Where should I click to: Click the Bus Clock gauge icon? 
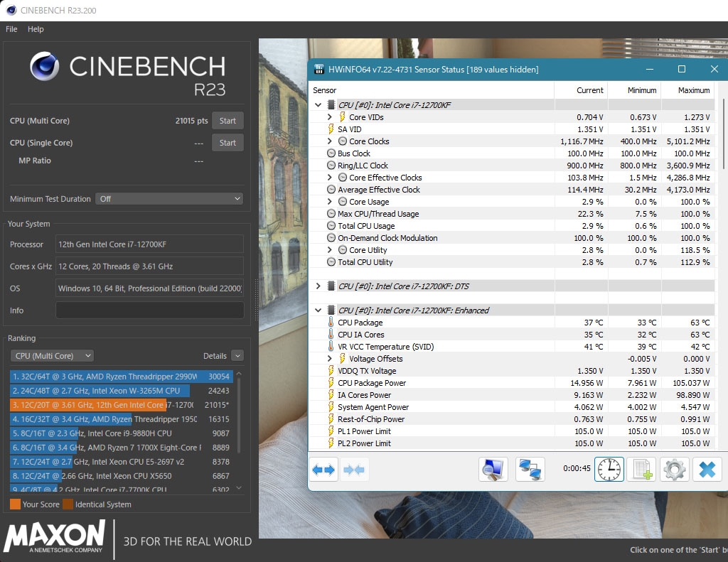331,153
